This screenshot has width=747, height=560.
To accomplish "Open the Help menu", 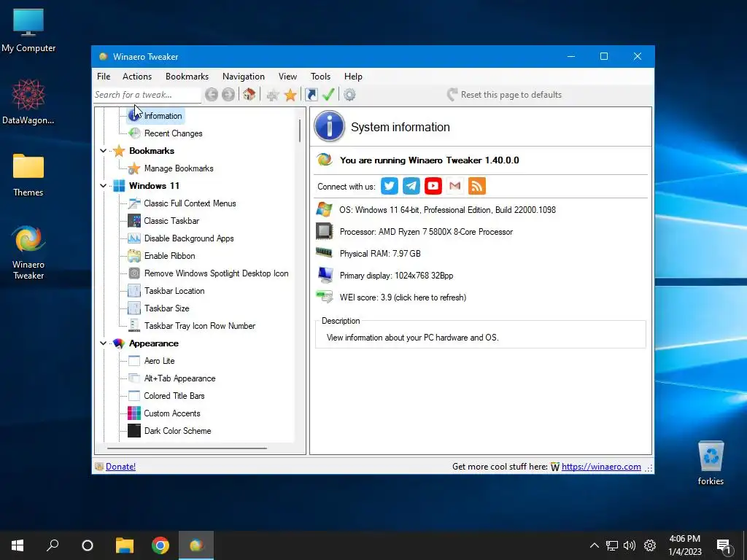I will [354, 76].
